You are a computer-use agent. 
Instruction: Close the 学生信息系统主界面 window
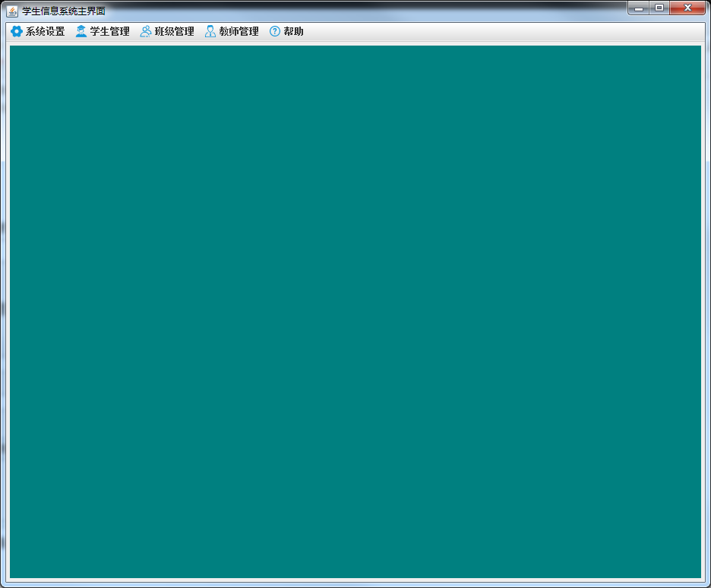(x=688, y=8)
